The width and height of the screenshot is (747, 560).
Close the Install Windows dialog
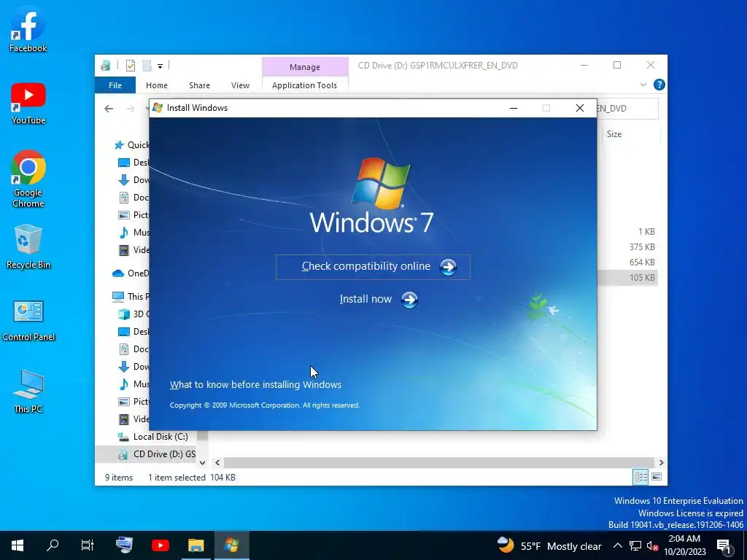tap(579, 108)
